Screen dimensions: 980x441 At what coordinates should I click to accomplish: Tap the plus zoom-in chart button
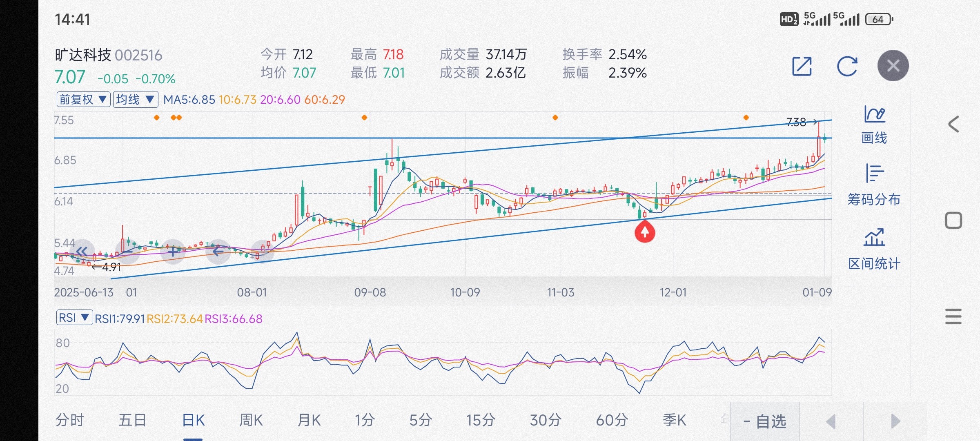tap(173, 251)
